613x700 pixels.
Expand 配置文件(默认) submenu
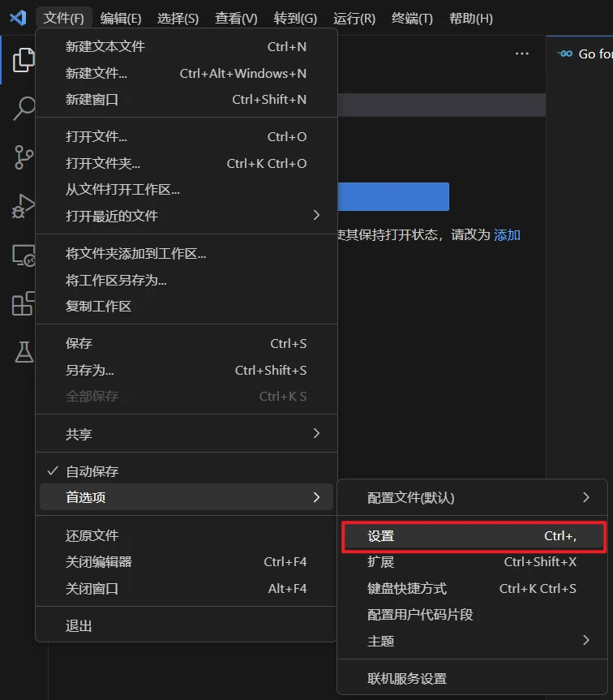coord(473,497)
